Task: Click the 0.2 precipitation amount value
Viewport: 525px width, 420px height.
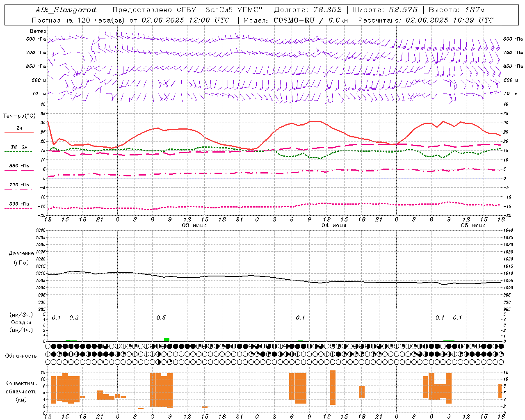Action: 74,318
